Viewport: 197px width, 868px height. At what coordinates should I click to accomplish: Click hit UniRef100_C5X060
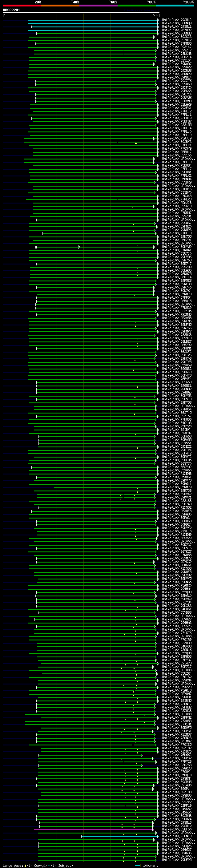coord(176,470)
